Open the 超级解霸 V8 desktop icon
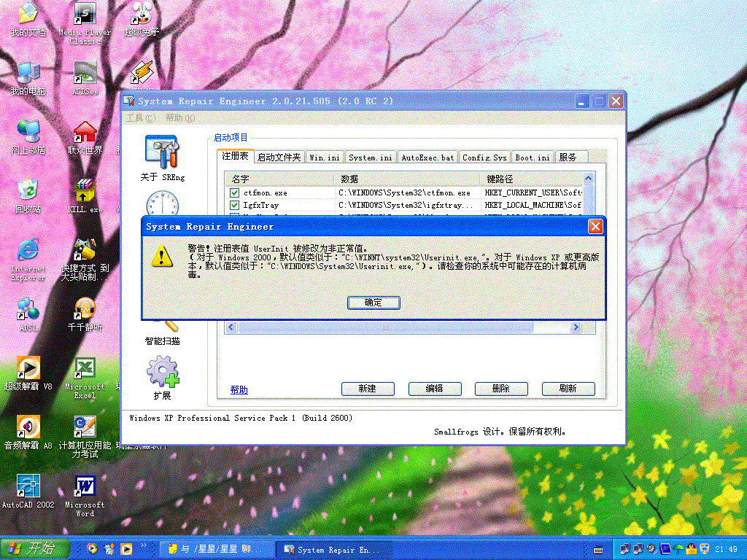 [x=28, y=374]
